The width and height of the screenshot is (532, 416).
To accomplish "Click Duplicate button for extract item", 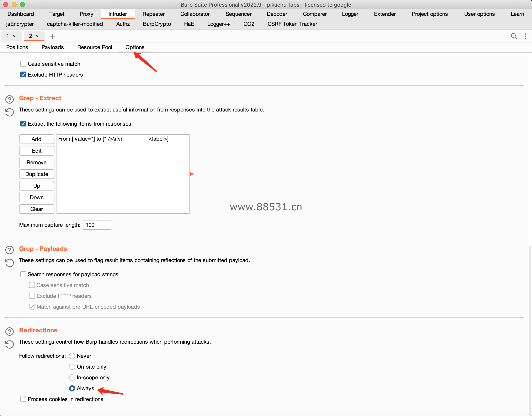I will [x=37, y=174].
